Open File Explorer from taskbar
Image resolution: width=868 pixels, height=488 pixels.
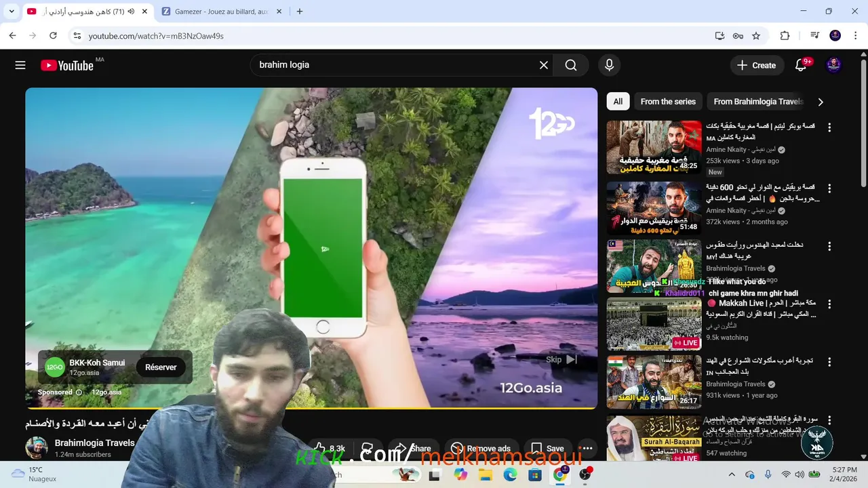(x=485, y=474)
